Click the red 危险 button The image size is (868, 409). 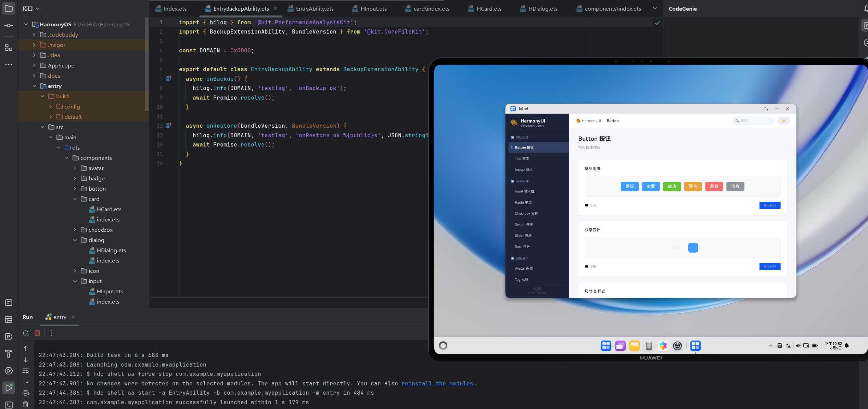(714, 187)
